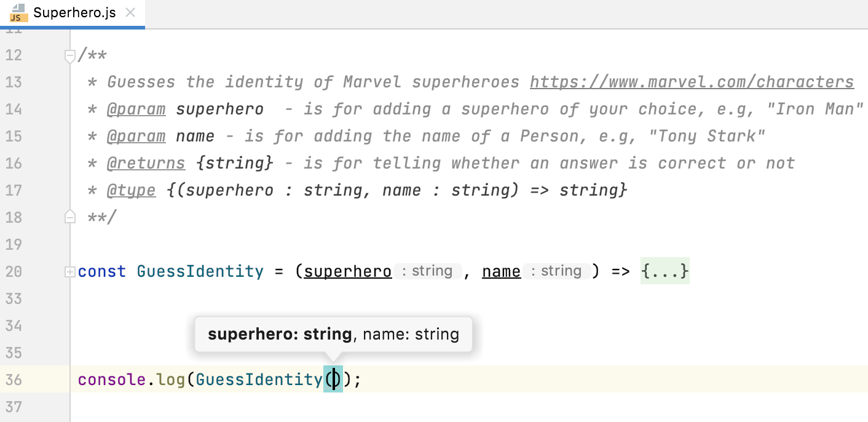Click the @param tag for superhero

click(x=136, y=109)
